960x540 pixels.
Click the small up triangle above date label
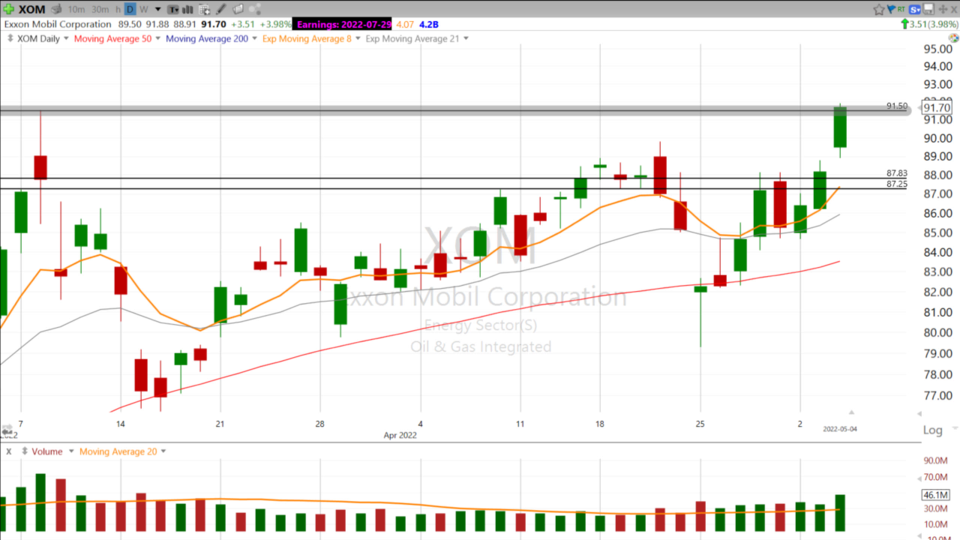pyautogui.click(x=851, y=413)
